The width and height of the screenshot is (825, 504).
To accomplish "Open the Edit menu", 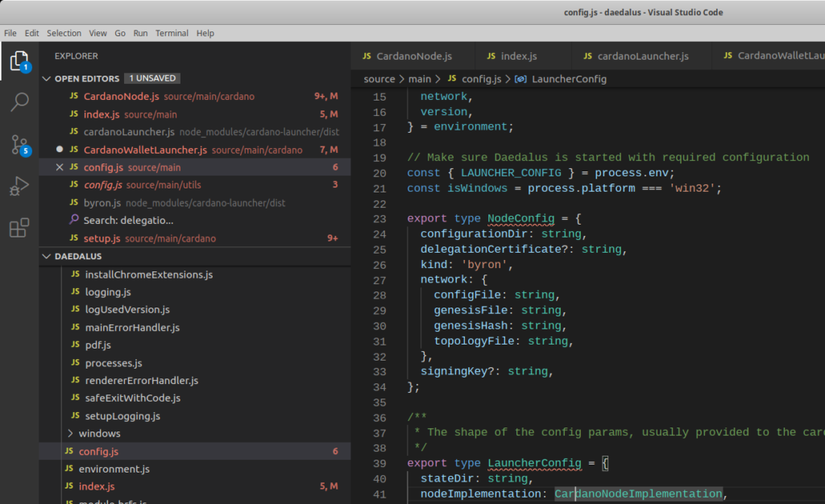I will coord(31,32).
